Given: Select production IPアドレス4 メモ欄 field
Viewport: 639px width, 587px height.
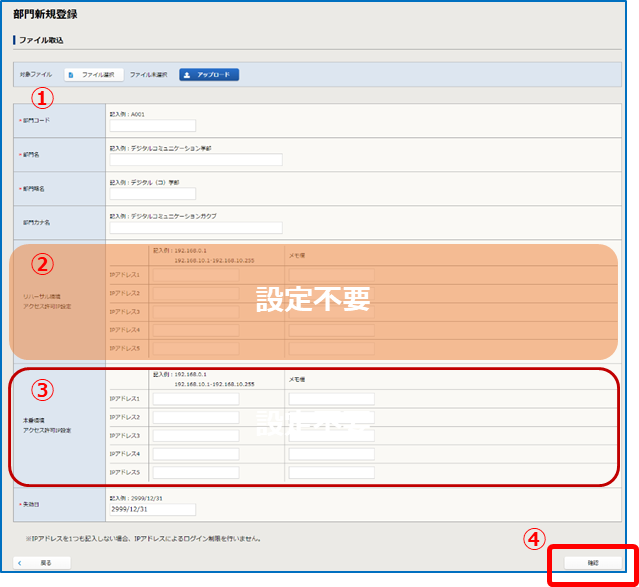Looking at the screenshot, I should [x=331, y=454].
